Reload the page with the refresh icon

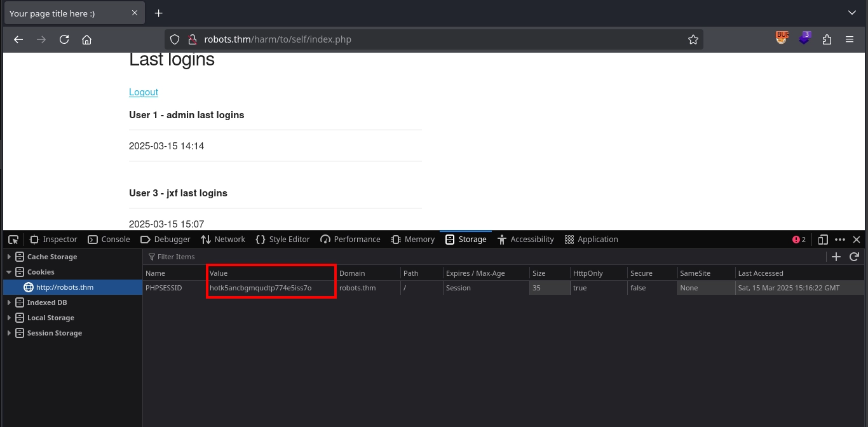click(x=64, y=39)
